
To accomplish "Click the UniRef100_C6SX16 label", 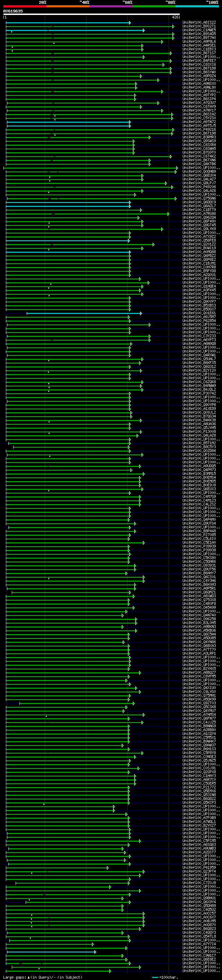I will [199, 64].
